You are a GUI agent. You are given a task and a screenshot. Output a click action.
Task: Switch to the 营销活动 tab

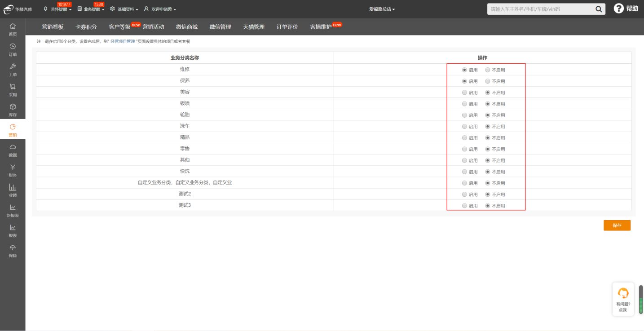153,27
